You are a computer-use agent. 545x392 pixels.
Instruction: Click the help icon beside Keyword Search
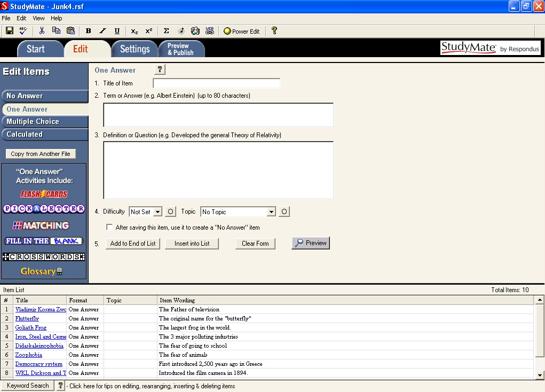pyautogui.click(x=60, y=386)
